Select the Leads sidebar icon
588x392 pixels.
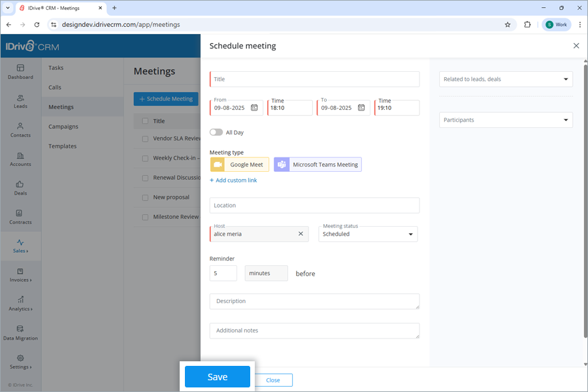pos(20,101)
